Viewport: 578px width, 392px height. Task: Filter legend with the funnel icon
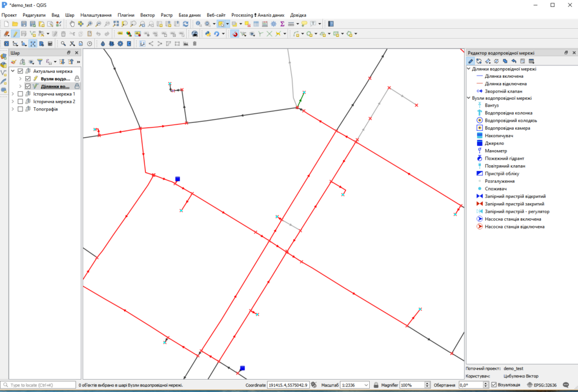[40, 62]
